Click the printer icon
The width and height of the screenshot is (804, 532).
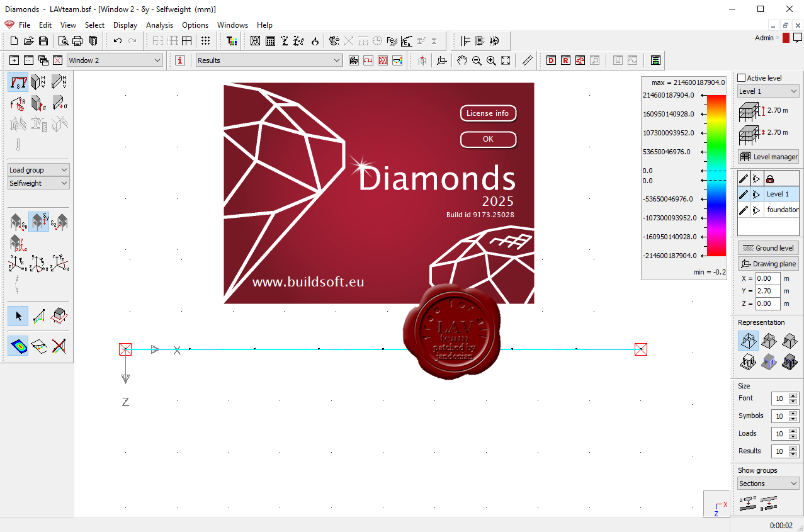pyautogui.click(x=77, y=41)
